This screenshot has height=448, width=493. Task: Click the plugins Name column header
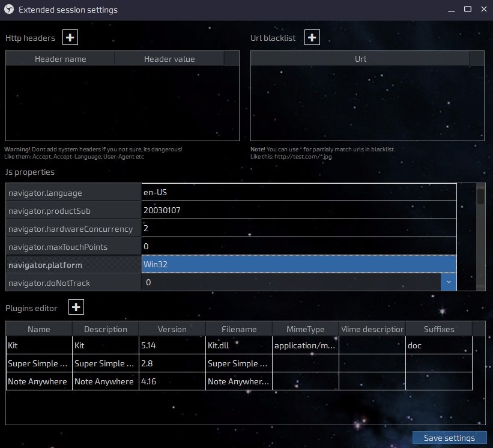tap(39, 329)
